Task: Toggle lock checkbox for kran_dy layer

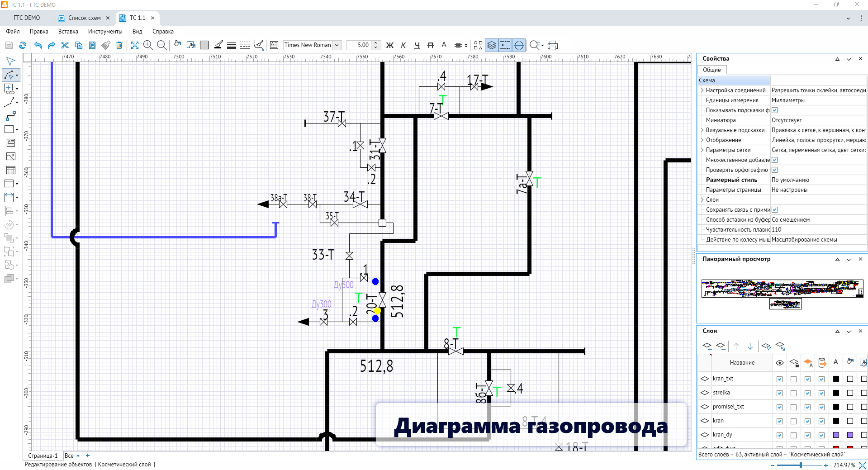Action: click(793, 435)
